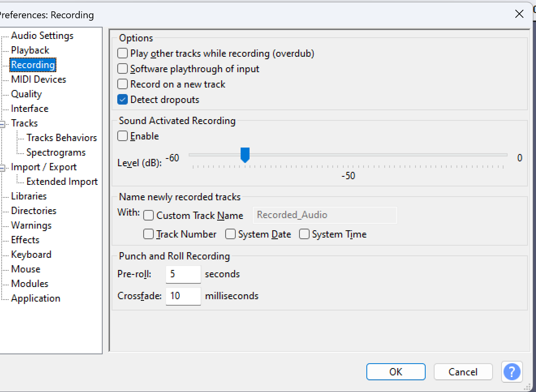Close the Preferences dialog window
Image resolution: width=536 pixels, height=392 pixels.
click(x=519, y=14)
